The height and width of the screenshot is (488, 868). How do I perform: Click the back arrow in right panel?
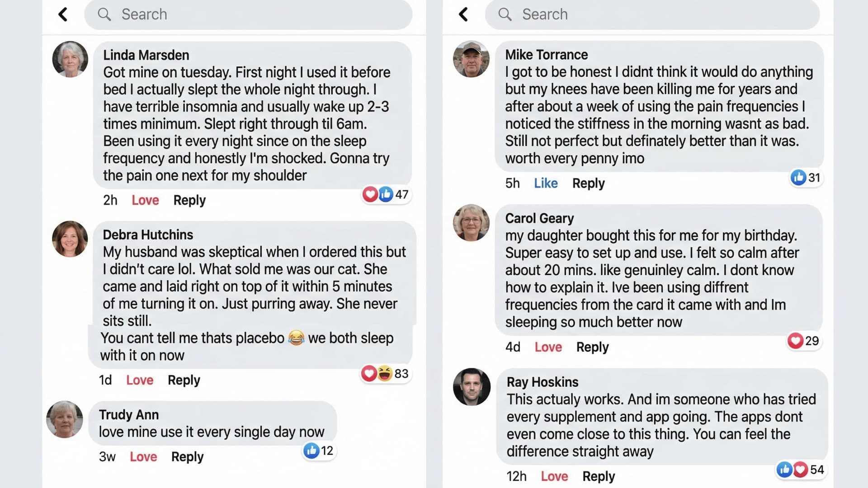point(463,14)
